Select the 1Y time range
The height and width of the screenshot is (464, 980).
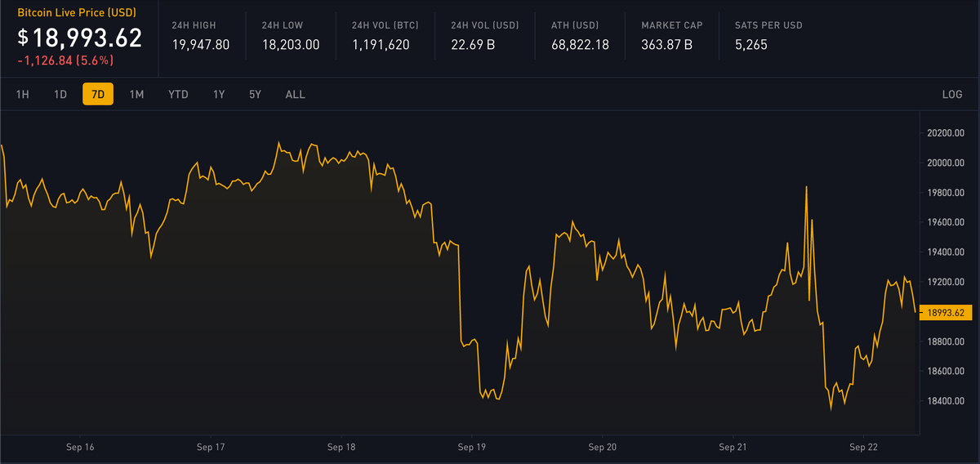[x=219, y=95]
